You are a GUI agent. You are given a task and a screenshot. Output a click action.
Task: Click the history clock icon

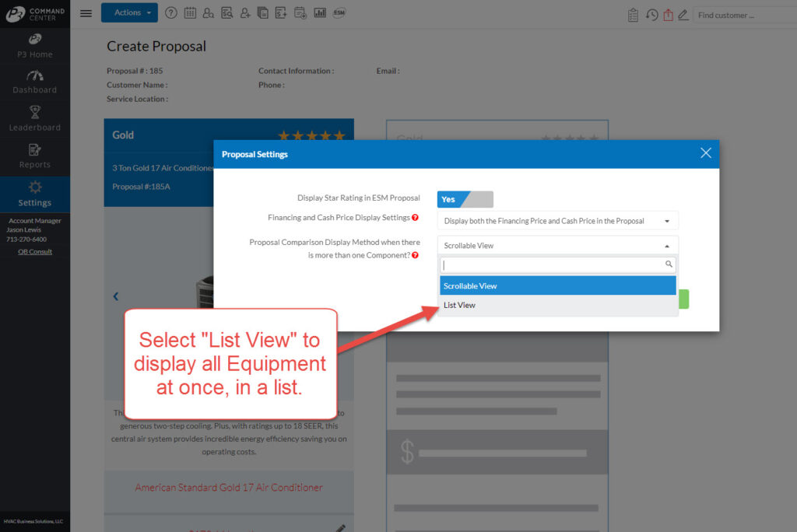[x=651, y=15]
